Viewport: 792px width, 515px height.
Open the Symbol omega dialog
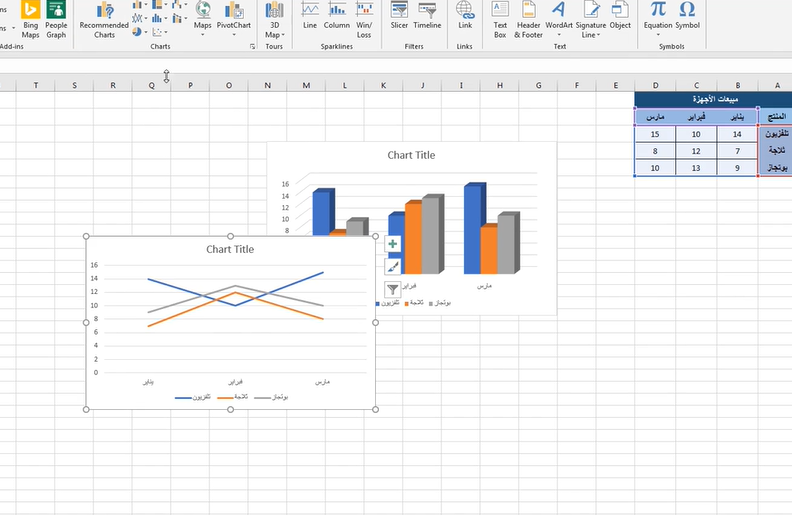pyautogui.click(x=687, y=15)
